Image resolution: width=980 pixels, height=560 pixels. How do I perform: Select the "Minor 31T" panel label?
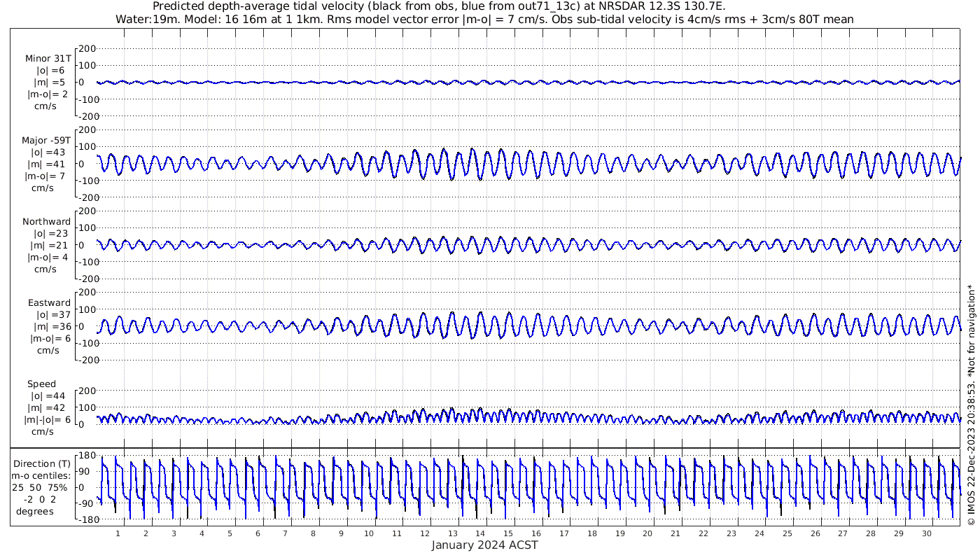click(48, 58)
